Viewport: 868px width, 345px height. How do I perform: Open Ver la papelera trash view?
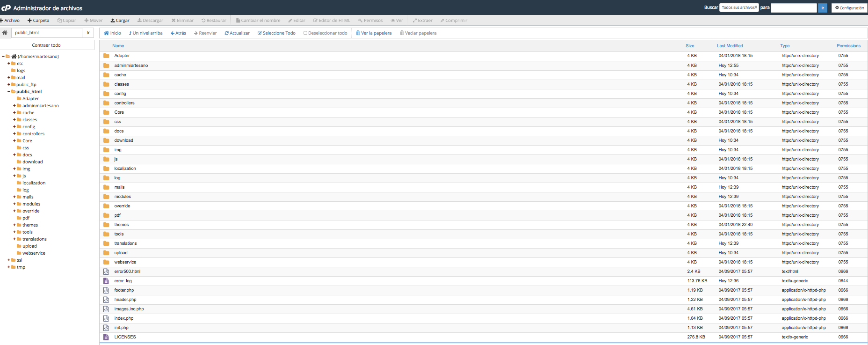(374, 33)
